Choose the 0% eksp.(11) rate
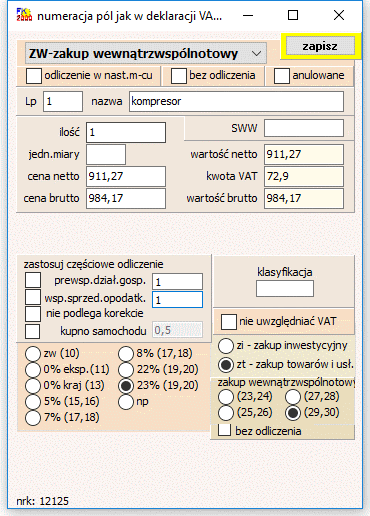370x516 pixels. tap(33, 370)
